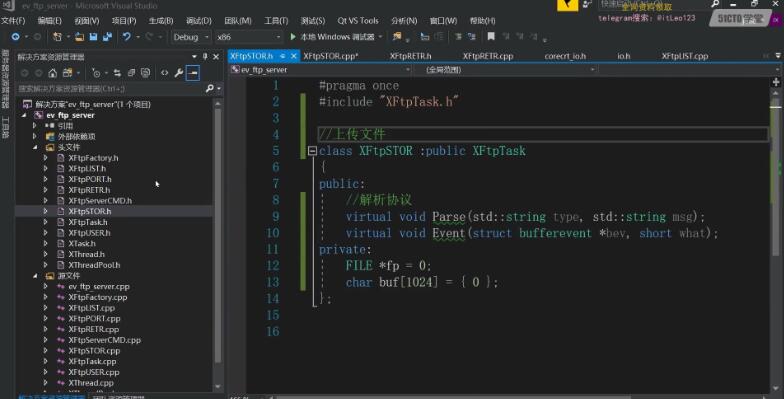Expand the XFtpServerCMD.h node
The height and width of the screenshot is (399, 784).
point(46,200)
